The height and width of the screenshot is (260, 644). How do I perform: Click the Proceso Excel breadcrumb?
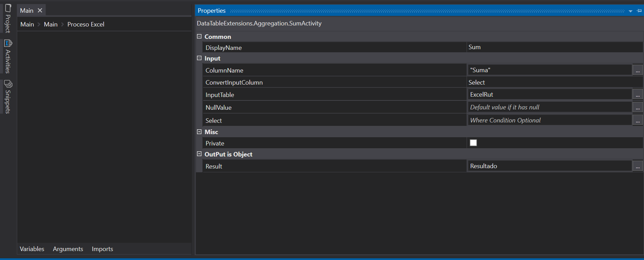tap(86, 24)
